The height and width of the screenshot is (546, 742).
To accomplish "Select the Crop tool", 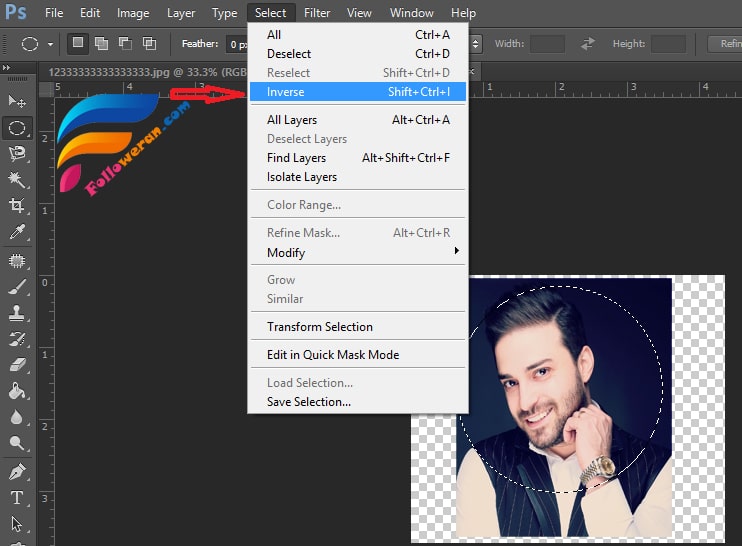I will 17,206.
